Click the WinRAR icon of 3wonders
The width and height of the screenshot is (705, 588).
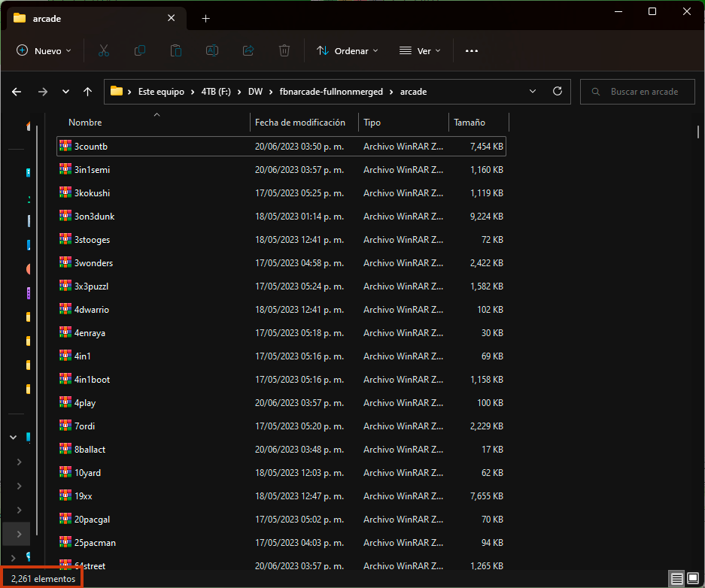65,262
